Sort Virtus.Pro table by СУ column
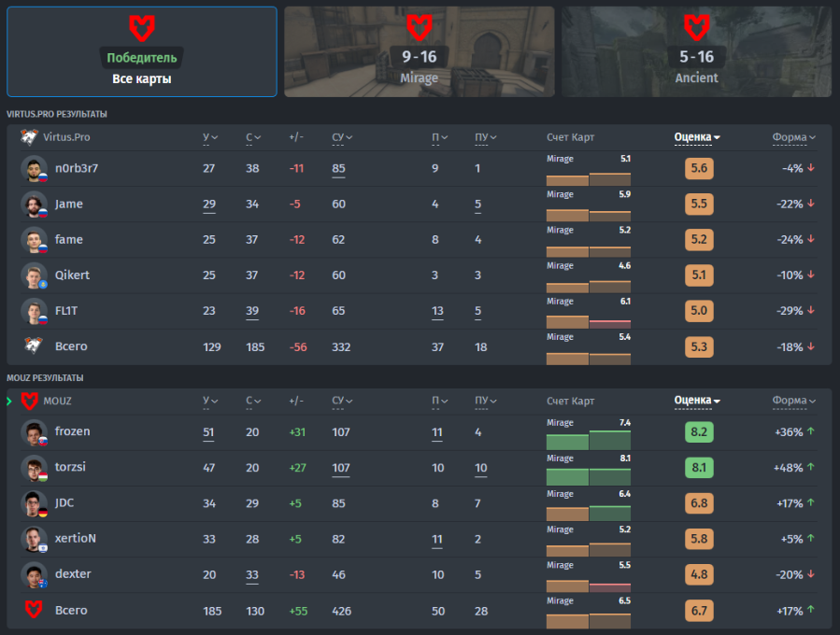Image resolution: width=840 pixels, height=635 pixels. pyautogui.click(x=342, y=137)
